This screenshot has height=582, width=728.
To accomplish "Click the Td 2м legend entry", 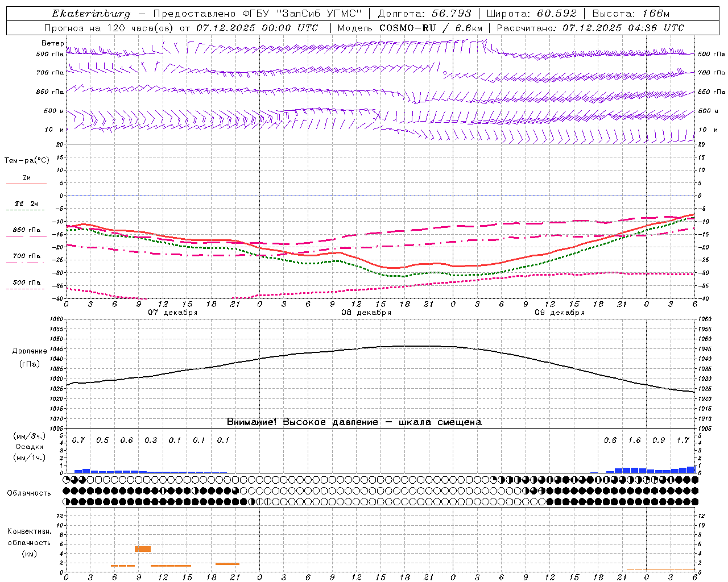I will (27, 203).
